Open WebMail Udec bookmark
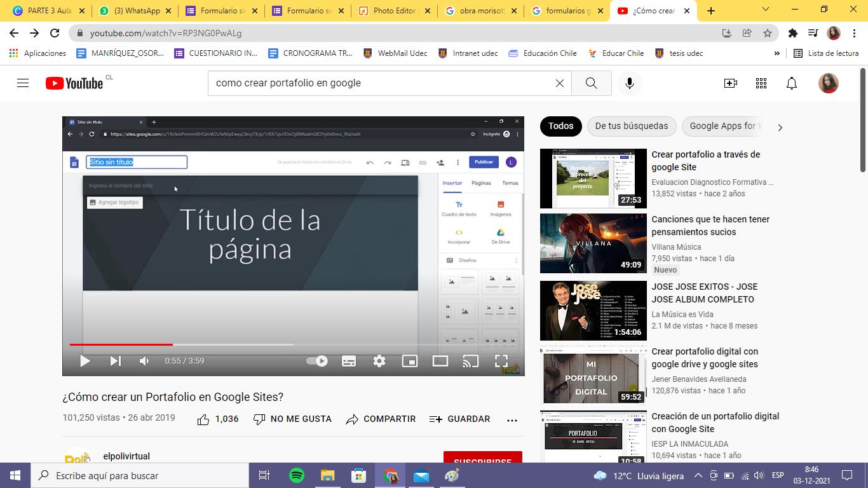Screen dimensions: 868x488 point(395,53)
